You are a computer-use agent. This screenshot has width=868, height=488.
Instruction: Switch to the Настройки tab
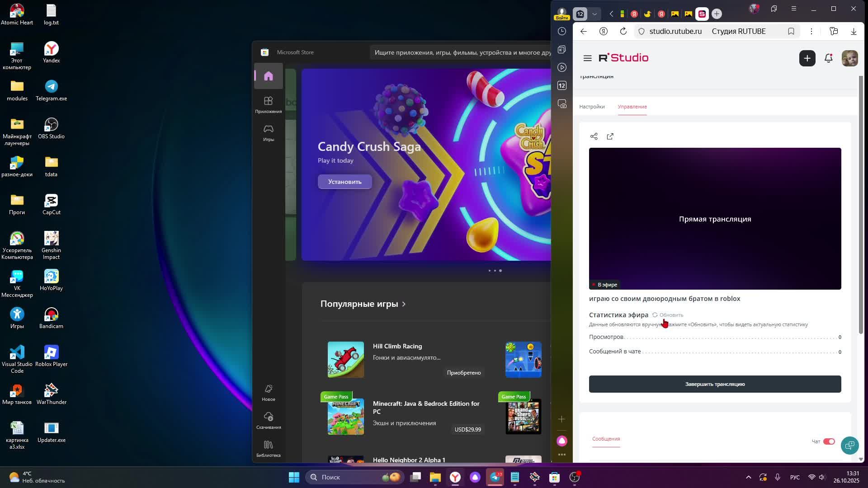(x=592, y=107)
